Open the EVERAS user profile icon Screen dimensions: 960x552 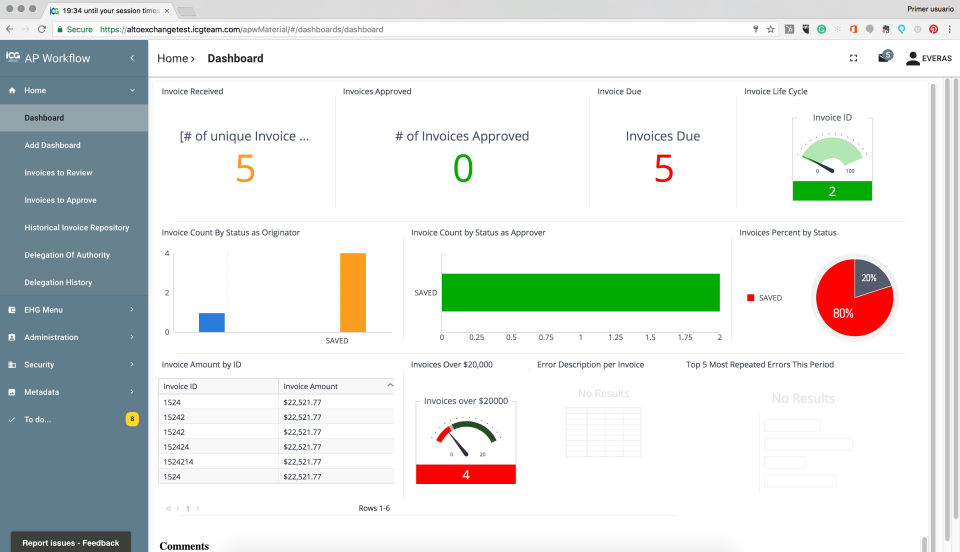(912, 59)
